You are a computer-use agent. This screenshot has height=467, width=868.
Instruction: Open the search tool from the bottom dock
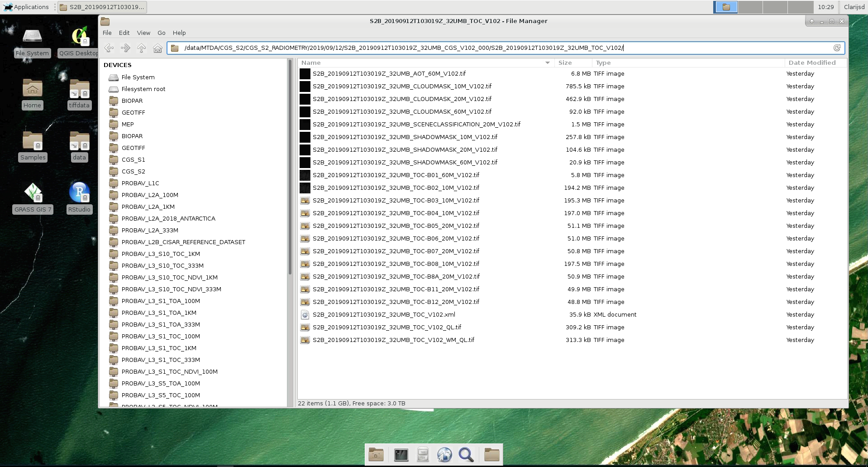tap(467, 454)
